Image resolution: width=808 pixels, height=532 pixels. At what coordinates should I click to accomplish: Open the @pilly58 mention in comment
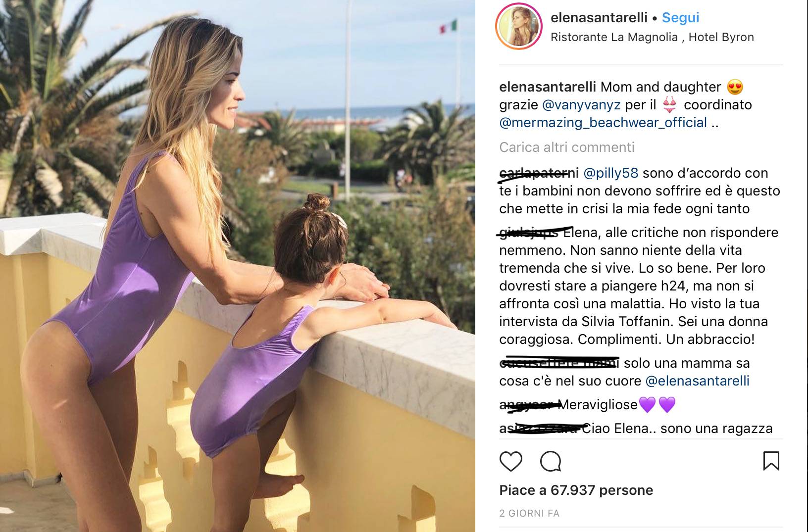click(x=611, y=173)
